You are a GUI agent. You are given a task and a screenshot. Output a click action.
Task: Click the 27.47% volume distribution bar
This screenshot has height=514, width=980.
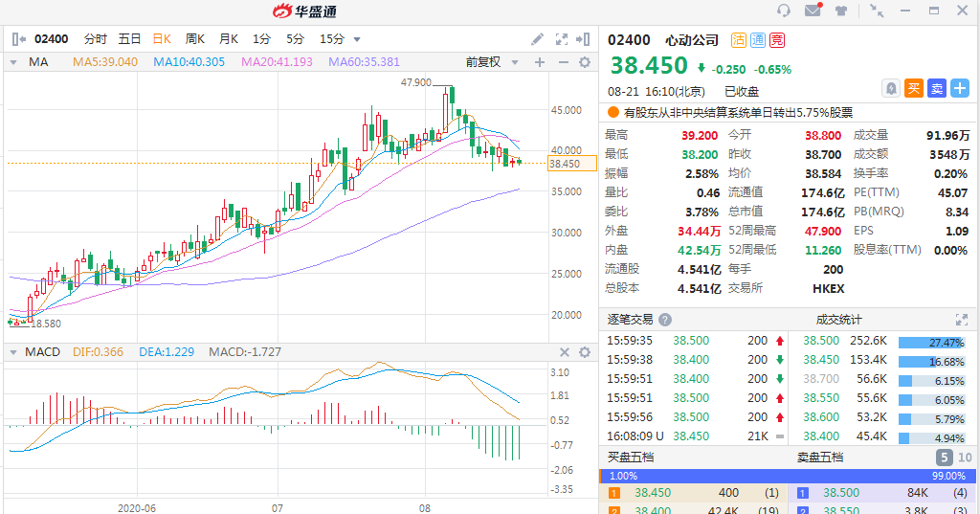(x=932, y=343)
